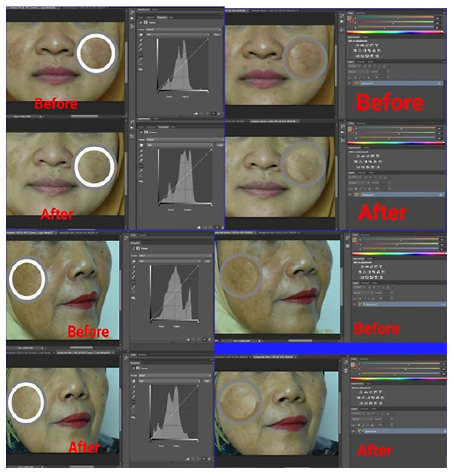
Task: Click Auto button in topmost Curves panel
Action: 217,35
